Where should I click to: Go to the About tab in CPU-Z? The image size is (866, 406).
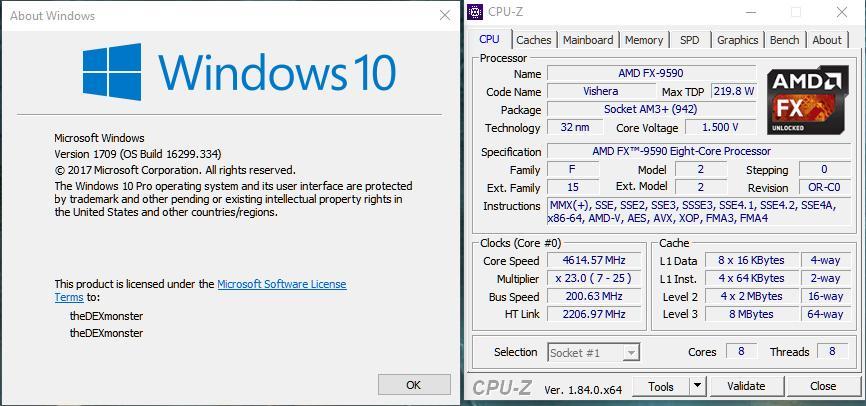point(827,40)
